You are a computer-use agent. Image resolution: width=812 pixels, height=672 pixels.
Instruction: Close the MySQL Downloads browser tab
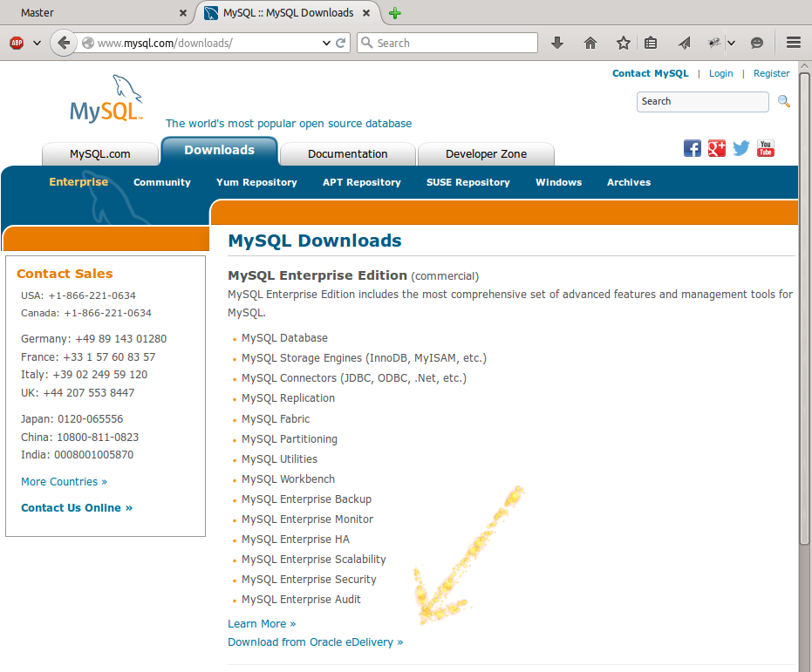tap(366, 13)
